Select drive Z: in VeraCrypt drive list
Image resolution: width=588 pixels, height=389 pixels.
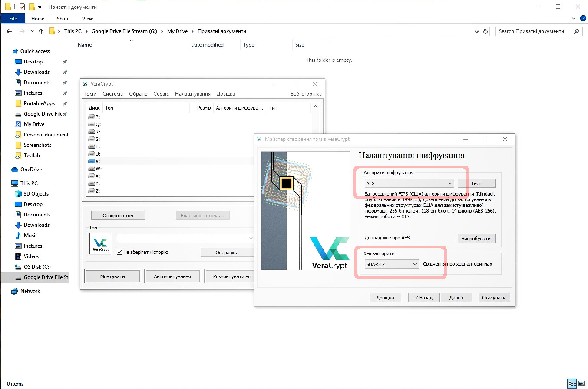click(x=94, y=191)
